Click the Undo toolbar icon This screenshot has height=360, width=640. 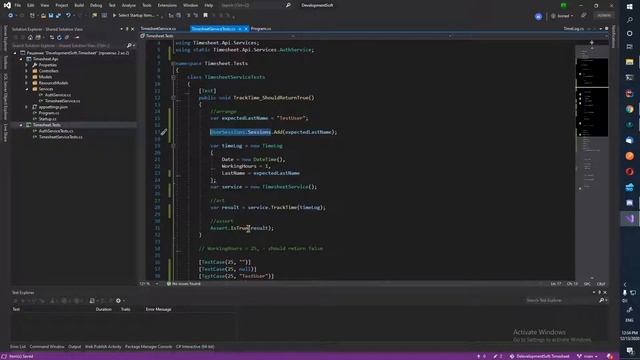tap(68, 16)
